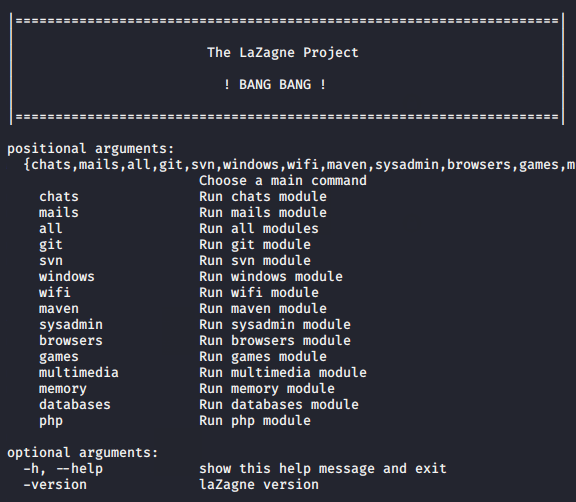Click The LaZagne Project title text
576x502 pixels.
point(282,53)
